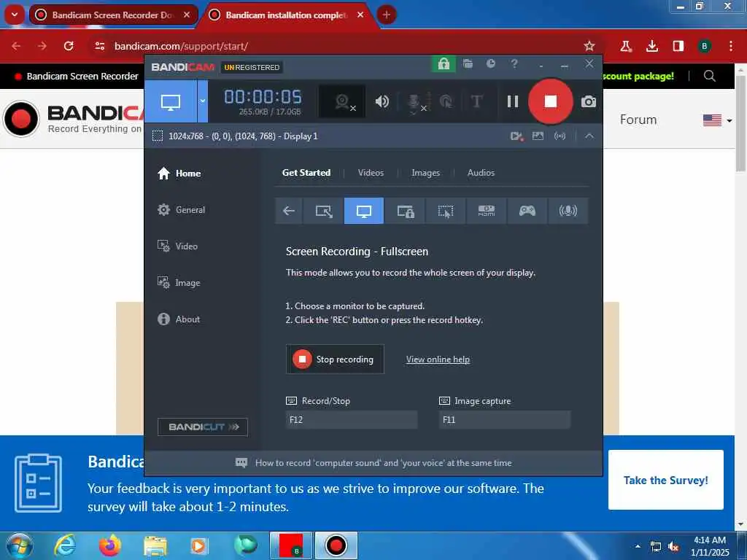Image resolution: width=747 pixels, height=560 pixels.
Task: Click Take the Survey! button
Action: tap(665, 480)
